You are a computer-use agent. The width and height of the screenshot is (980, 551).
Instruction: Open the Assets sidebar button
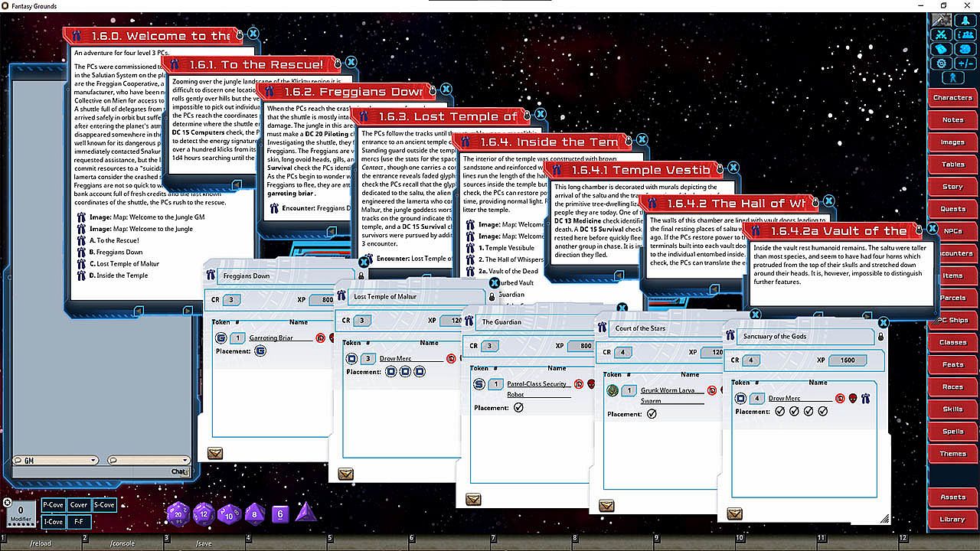952,497
